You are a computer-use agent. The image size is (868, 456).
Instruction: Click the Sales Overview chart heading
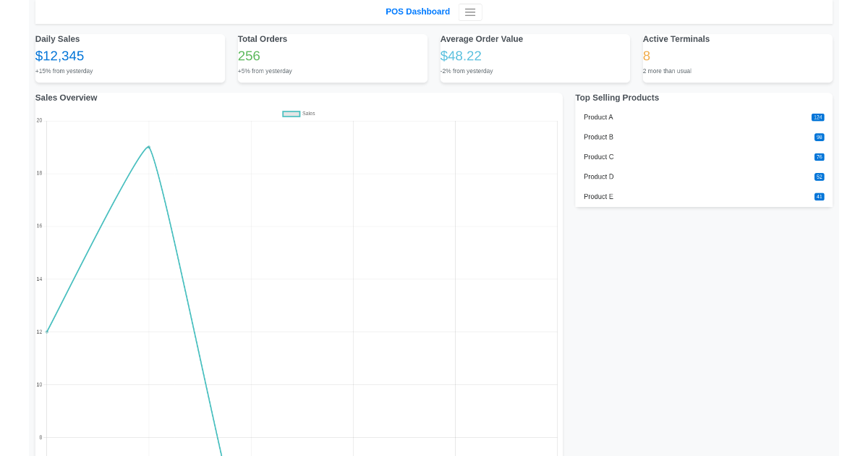[x=66, y=97]
